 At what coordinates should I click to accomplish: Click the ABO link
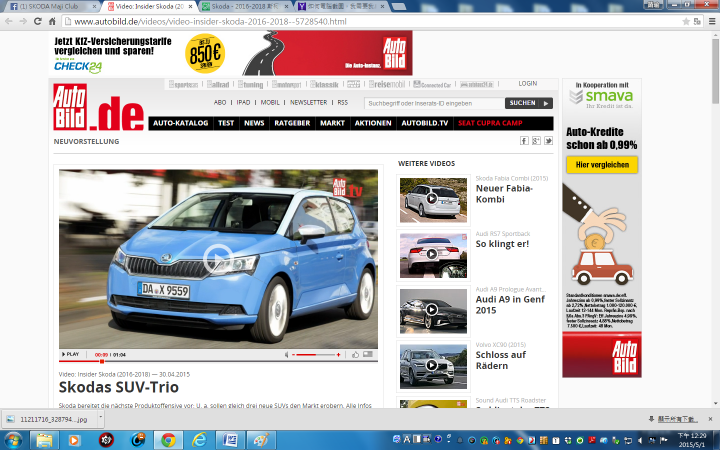click(220, 102)
